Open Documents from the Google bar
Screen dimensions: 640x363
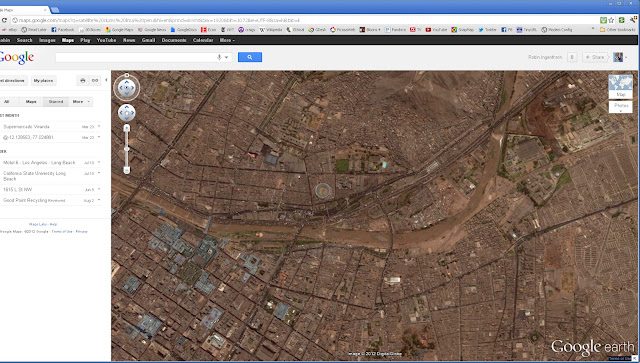tap(174, 40)
